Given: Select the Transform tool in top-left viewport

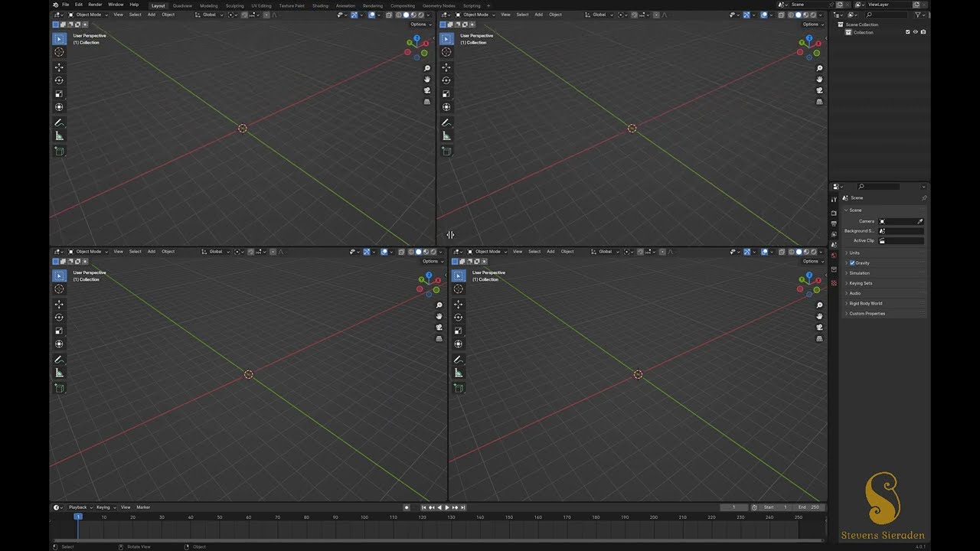Looking at the screenshot, I should pos(59,107).
